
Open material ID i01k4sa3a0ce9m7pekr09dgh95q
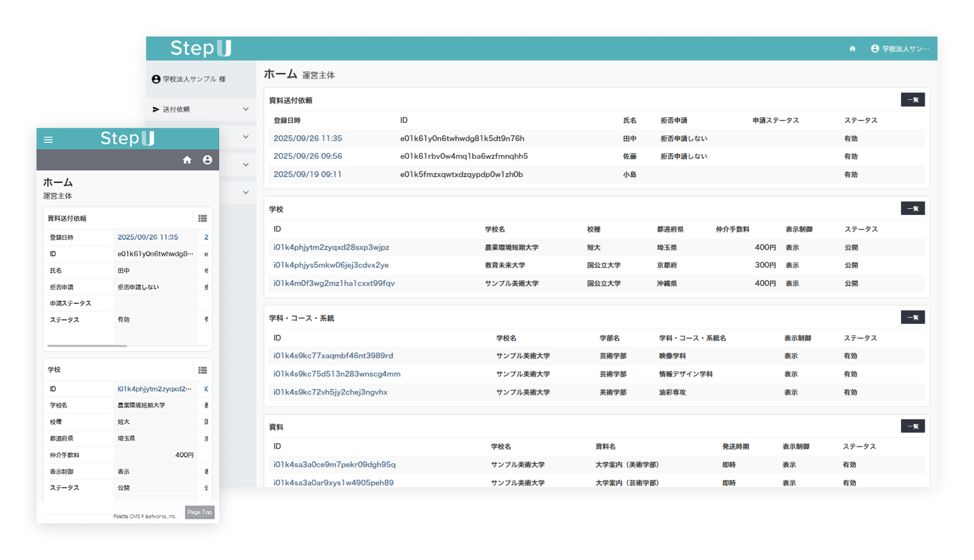(334, 464)
